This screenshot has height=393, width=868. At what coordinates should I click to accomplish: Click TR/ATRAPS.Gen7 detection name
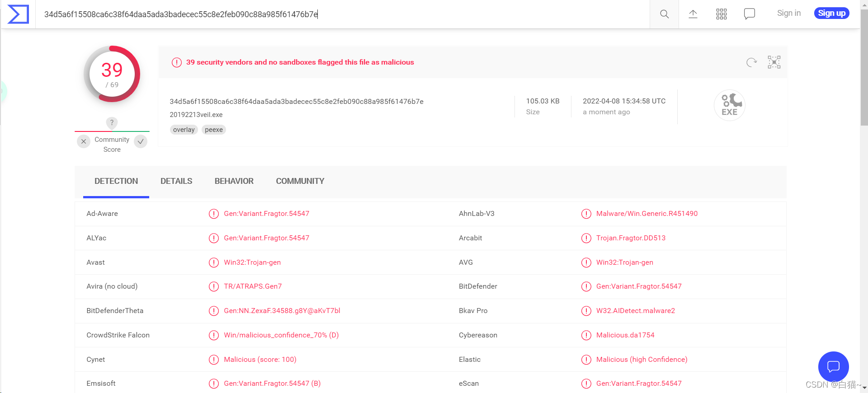point(253,286)
